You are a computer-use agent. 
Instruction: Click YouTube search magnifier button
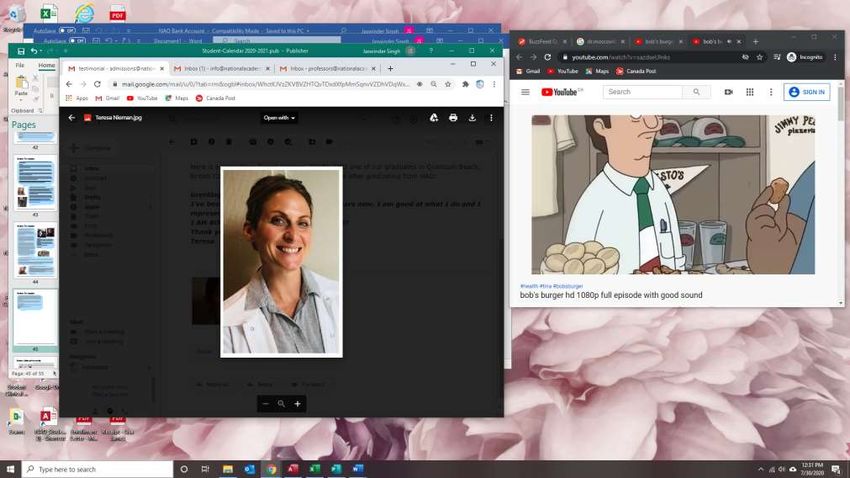(x=696, y=92)
